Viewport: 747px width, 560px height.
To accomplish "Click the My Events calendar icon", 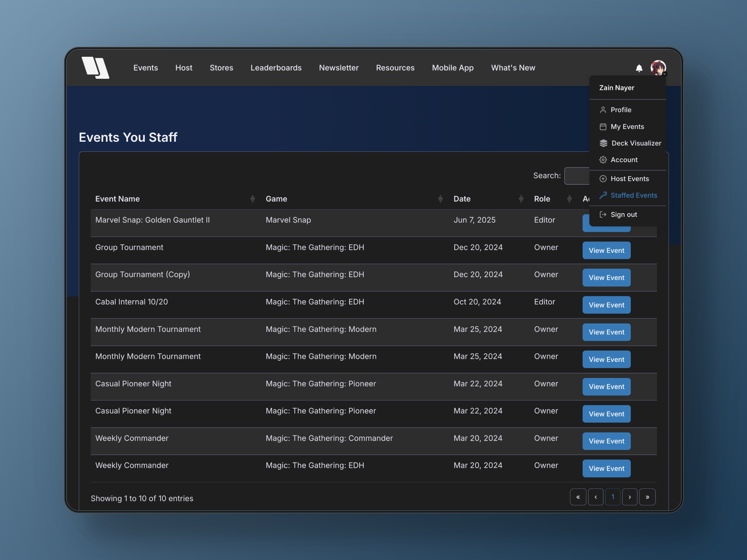I will 603,127.
